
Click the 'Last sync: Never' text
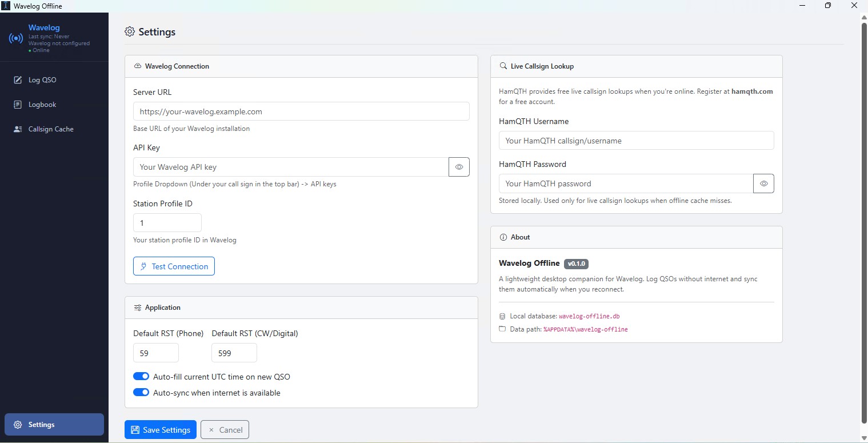[49, 37]
